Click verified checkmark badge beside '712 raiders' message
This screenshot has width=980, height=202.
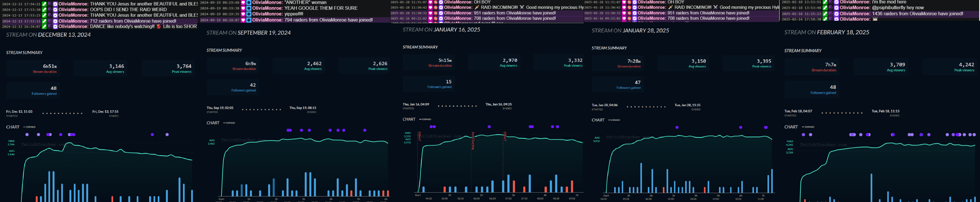(55, 21)
